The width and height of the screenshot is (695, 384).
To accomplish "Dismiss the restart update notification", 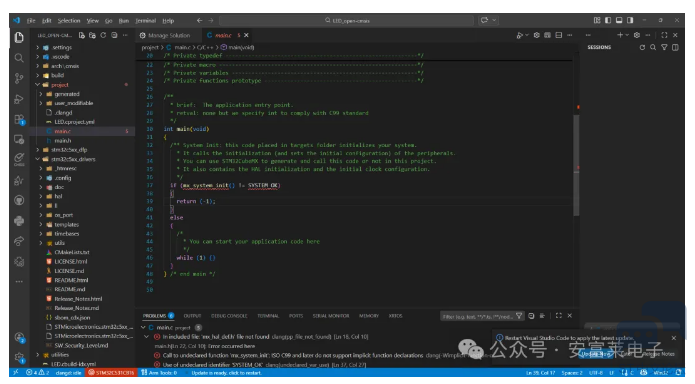I will (674, 338).
